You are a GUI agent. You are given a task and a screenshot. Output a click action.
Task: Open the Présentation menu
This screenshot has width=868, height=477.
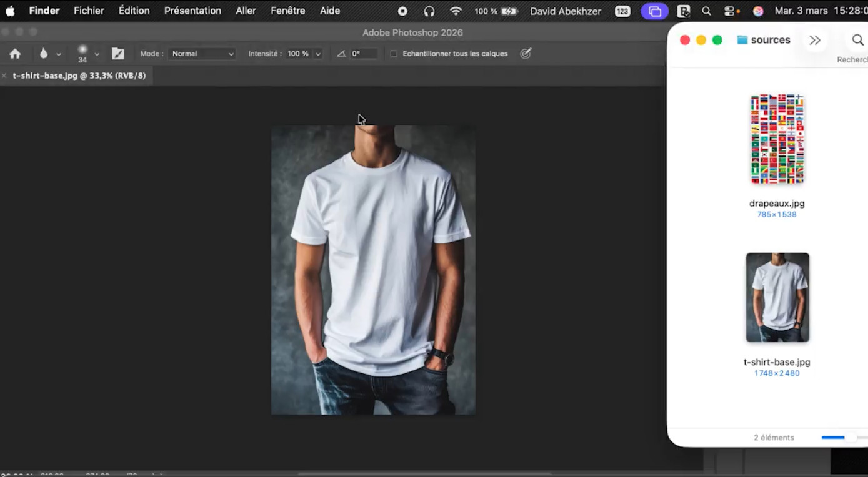(192, 11)
